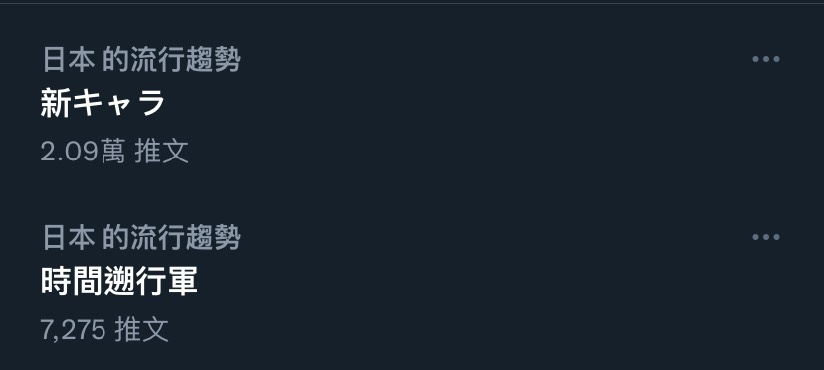The height and width of the screenshot is (370, 824).
Task: Show the ellipsis menu on the first trend
Action: click(x=766, y=59)
